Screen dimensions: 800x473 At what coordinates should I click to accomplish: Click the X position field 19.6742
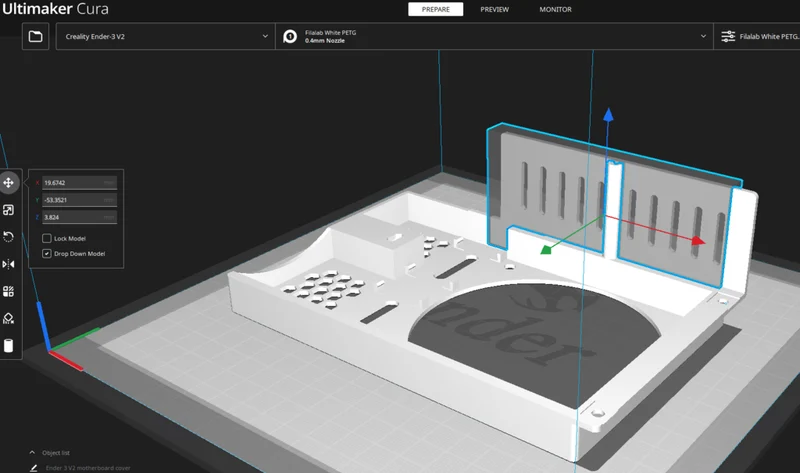coord(79,182)
